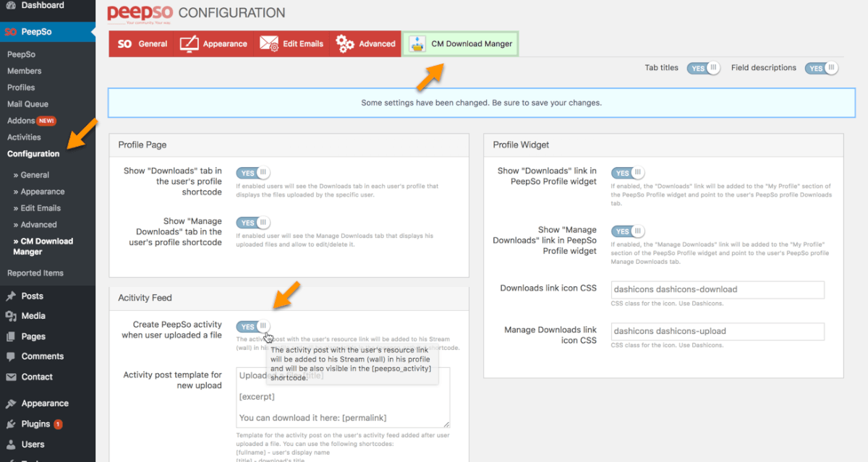Screen dimensions: 868x462
Task: Open Mail Queue in sidebar
Action: [27, 104]
